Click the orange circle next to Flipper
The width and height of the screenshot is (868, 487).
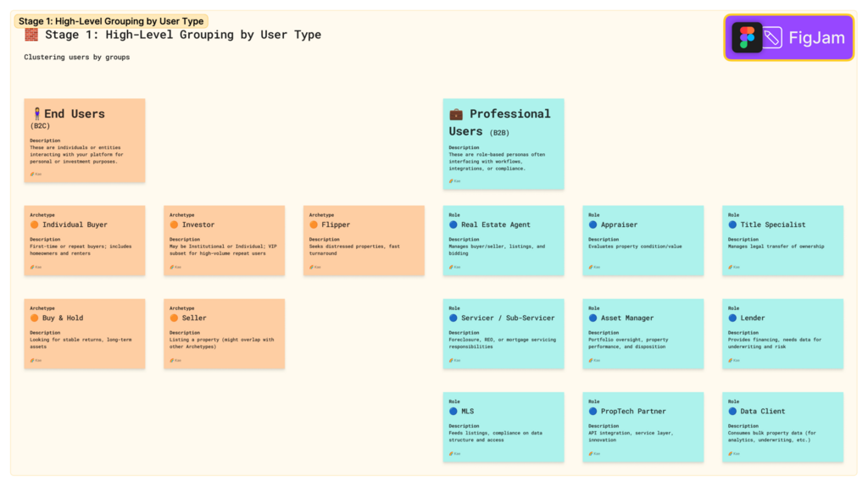pyautogui.click(x=314, y=225)
